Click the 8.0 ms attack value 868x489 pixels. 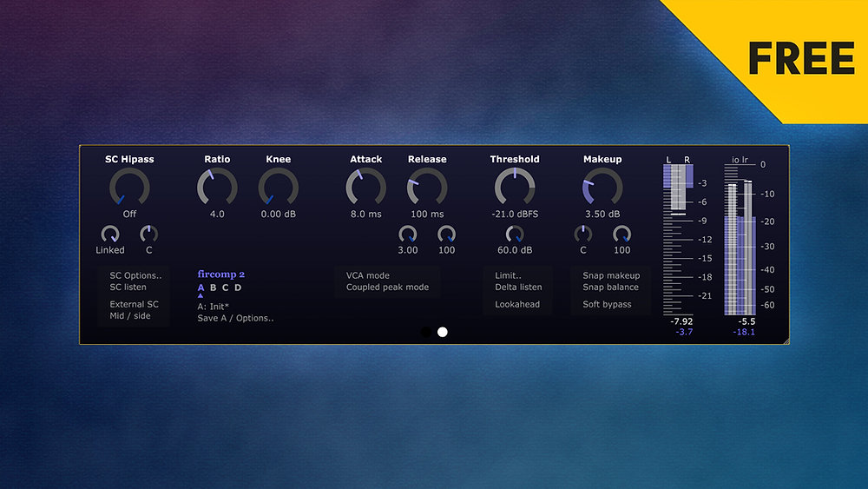tap(366, 214)
